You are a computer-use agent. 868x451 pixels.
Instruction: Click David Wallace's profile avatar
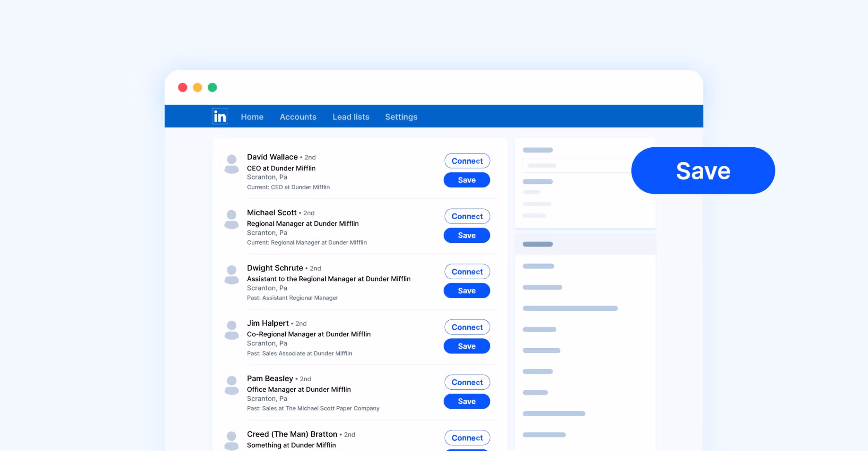[231, 164]
